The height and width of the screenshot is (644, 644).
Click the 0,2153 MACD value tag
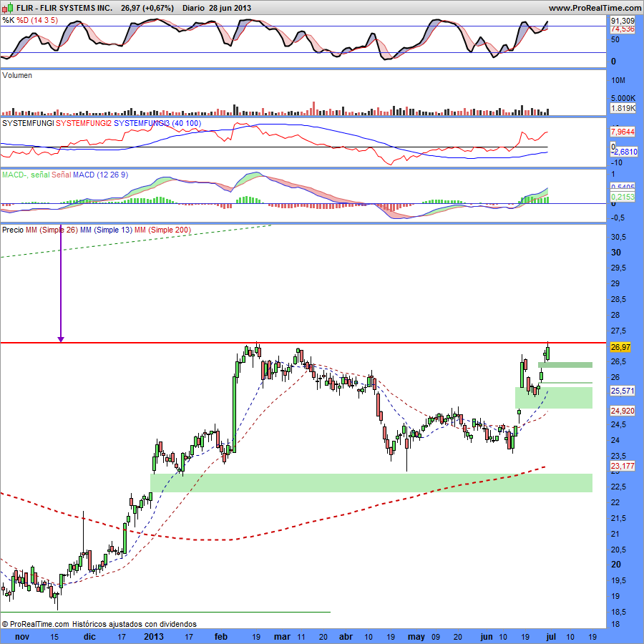pos(623,197)
